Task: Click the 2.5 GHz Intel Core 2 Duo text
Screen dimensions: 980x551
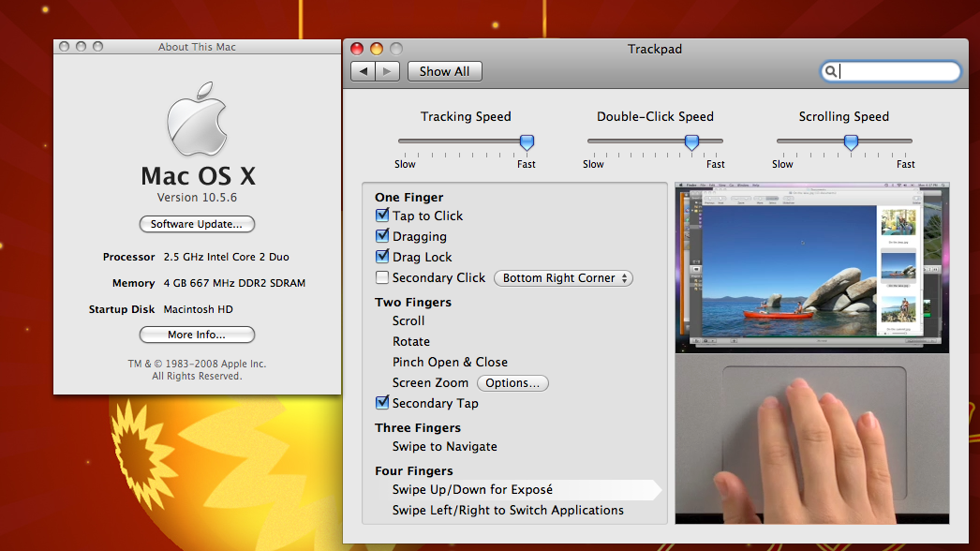Action: click(x=226, y=257)
